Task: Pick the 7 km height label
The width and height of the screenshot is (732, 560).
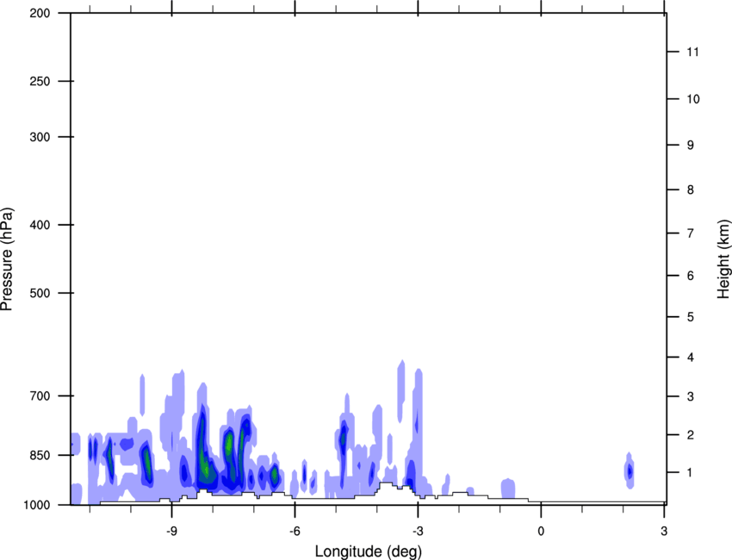Action: point(691,233)
